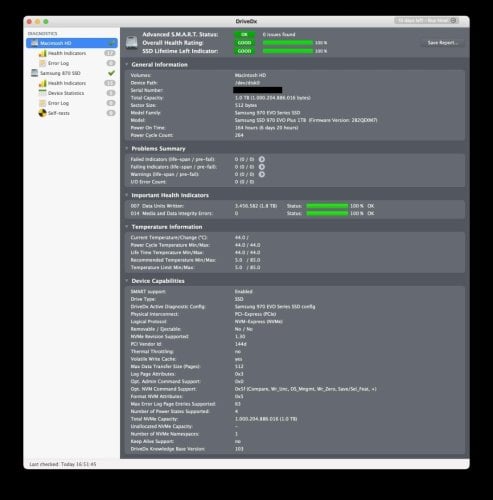The height and width of the screenshot is (500, 493).
Task: Click the green check mark beside Samsung 970 SSD
Action: pos(111,73)
